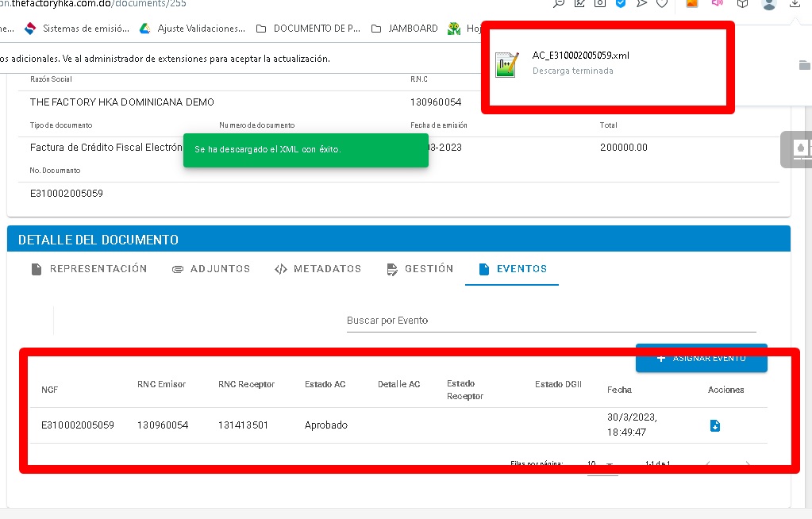Select the Metadatos tab
This screenshot has width=812, height=519.
(x=317, y=269)
